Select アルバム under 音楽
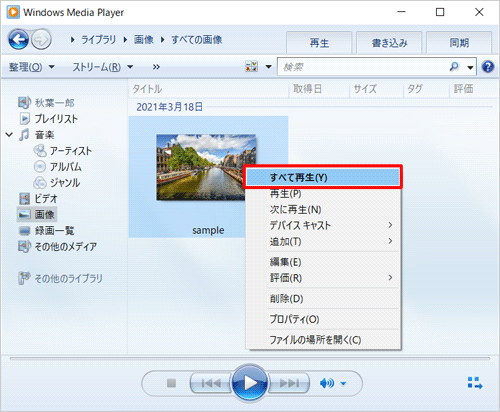 pyautogui.click(x=66, y=167)
